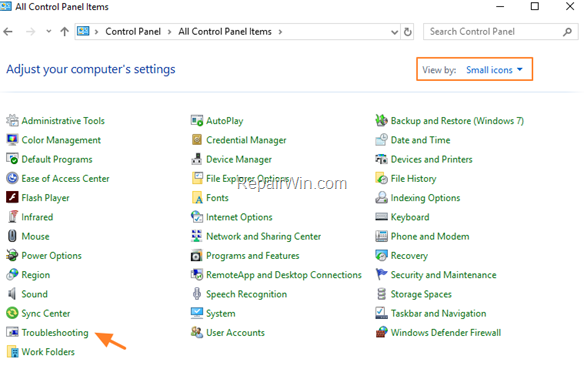The width and height of the screenshot is (584, 369).
Task: Open the File History link
Action: coord(413,179)
